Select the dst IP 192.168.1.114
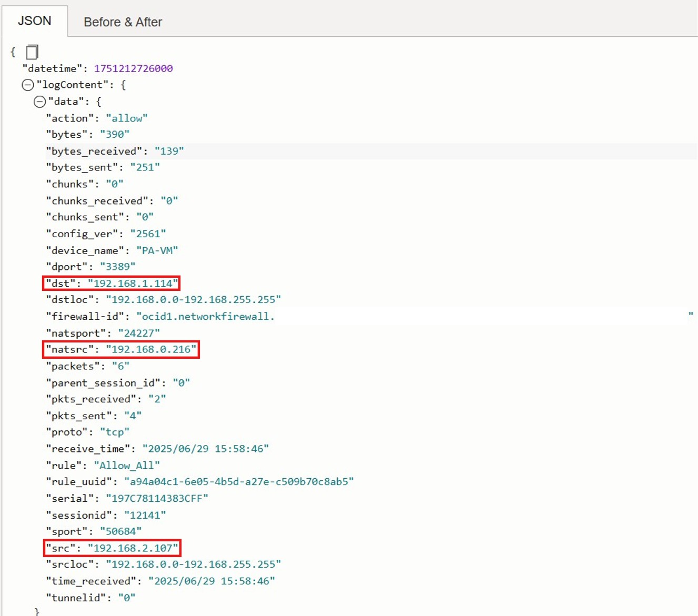This screenshot has height=616, width=698. pos(133,284)
